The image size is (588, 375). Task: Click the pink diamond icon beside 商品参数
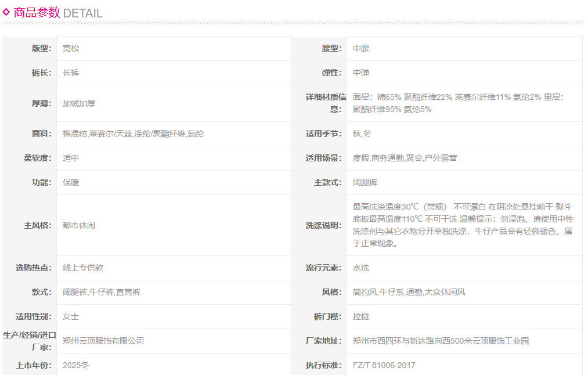point(6,12)
